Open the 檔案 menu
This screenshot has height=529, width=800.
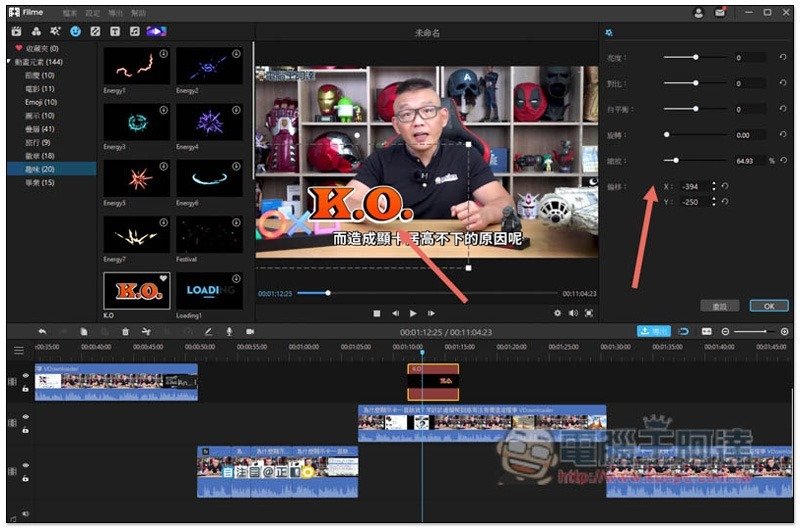(69, 13)
